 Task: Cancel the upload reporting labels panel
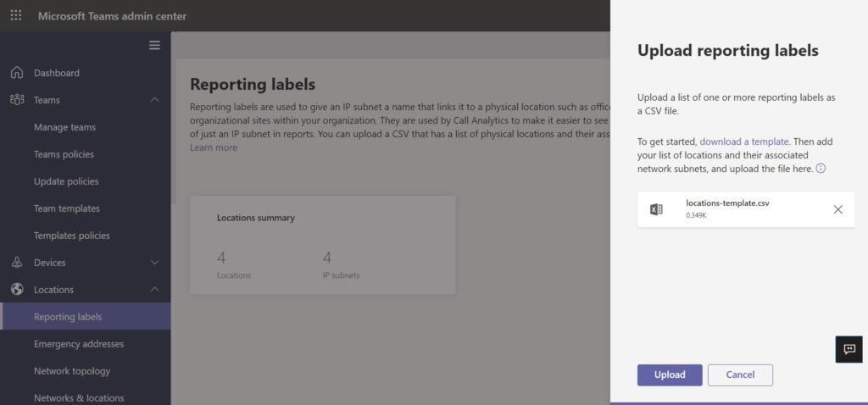[740, 374]
